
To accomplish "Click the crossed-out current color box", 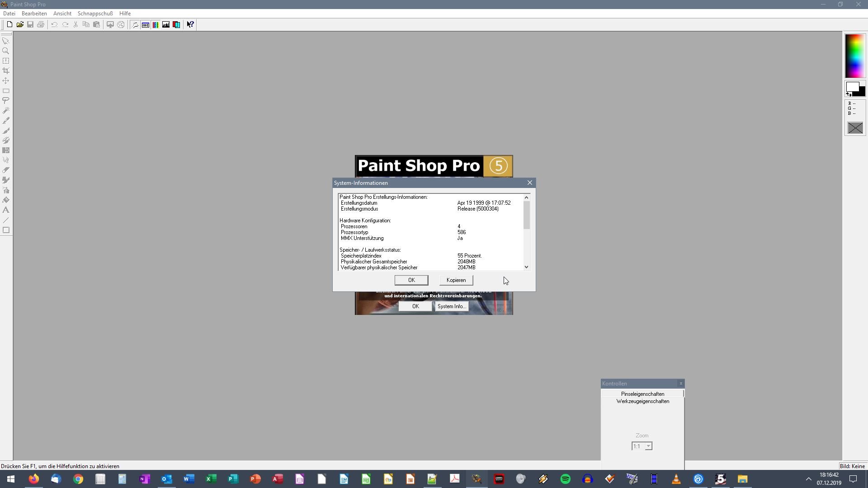I will pyautogui.click(x=855, y=128).
